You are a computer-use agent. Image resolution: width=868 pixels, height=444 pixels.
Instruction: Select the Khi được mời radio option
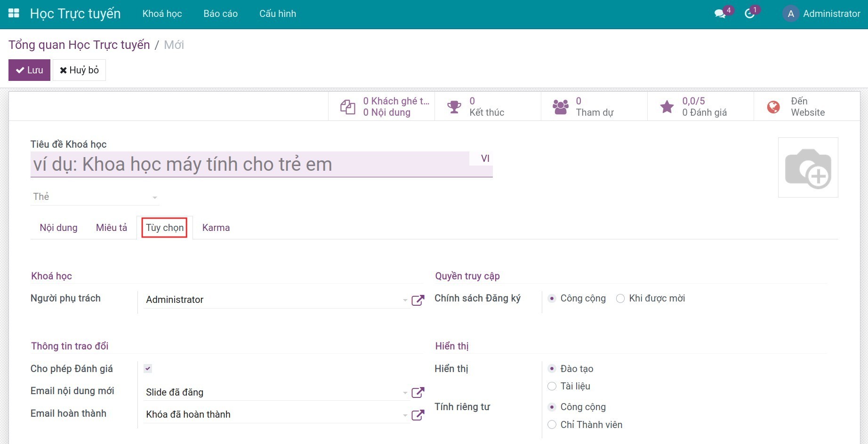[620, 299]
